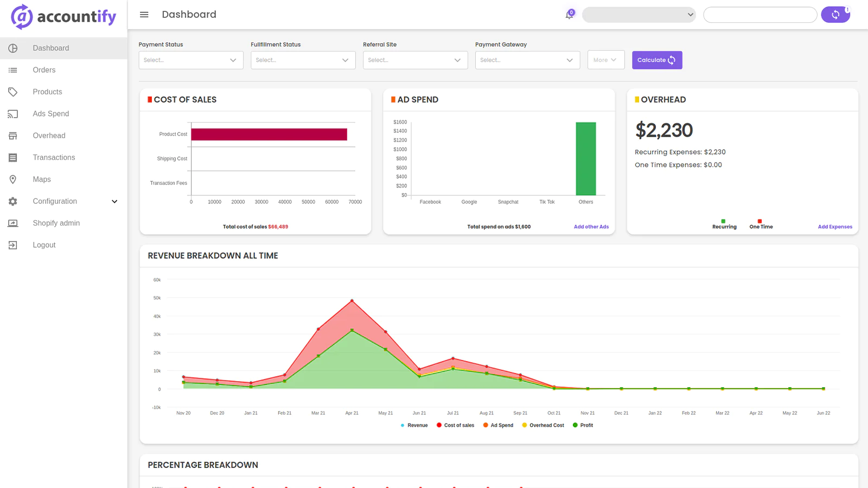
Task: Click the AD SPEND card title
Action: tap(418, 100)
